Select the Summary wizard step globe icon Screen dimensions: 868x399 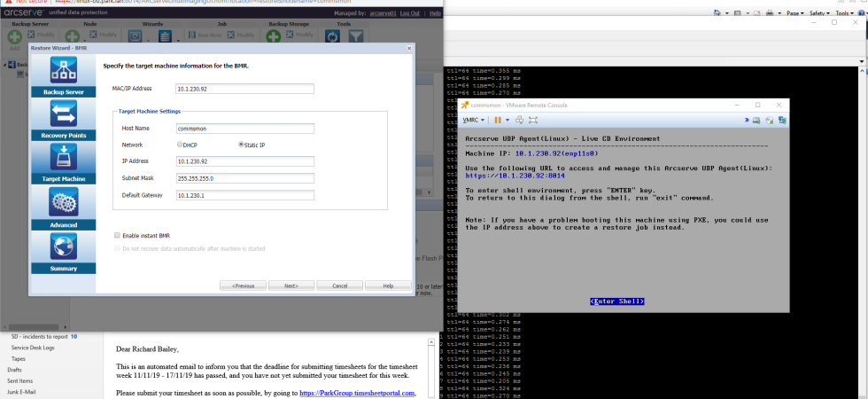(64, 246)
